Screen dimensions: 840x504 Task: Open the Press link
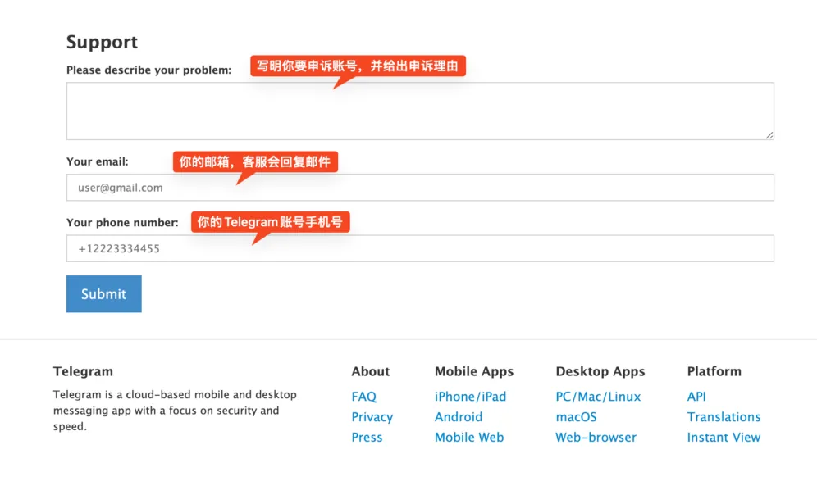pos(367,437)
